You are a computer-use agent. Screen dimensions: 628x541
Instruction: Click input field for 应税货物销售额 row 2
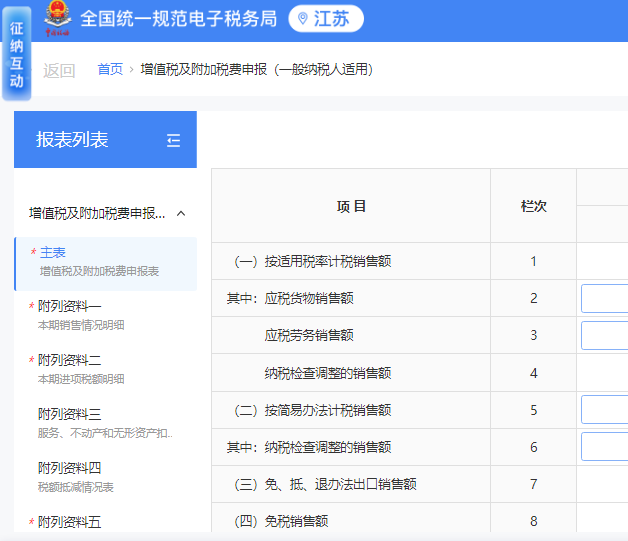point(604,298)
